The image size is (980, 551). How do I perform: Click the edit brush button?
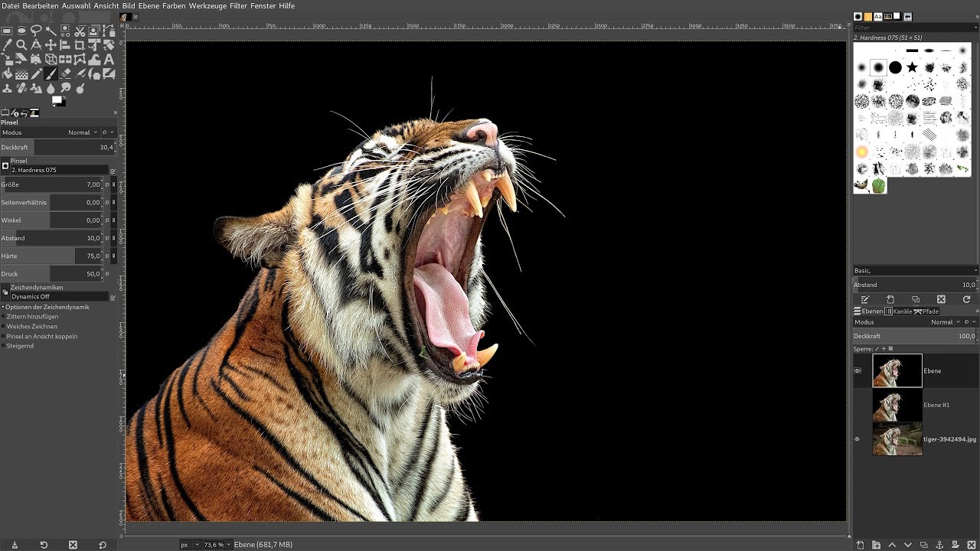click(865, 299)
